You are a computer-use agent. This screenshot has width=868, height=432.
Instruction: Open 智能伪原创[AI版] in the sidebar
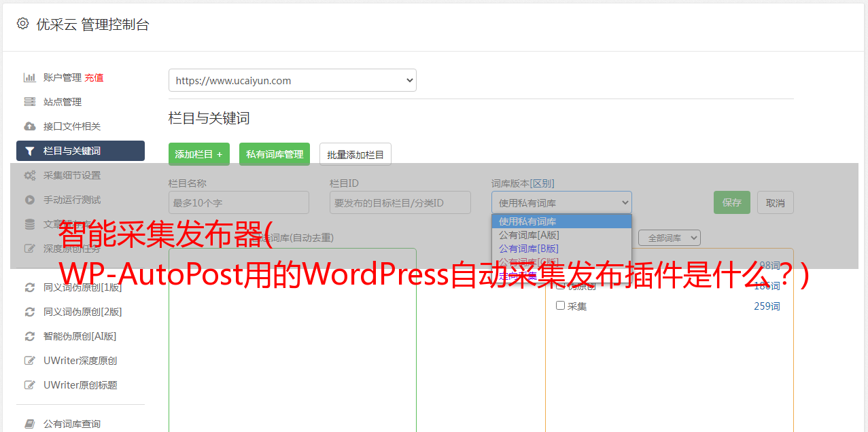[x=80, y=336]
